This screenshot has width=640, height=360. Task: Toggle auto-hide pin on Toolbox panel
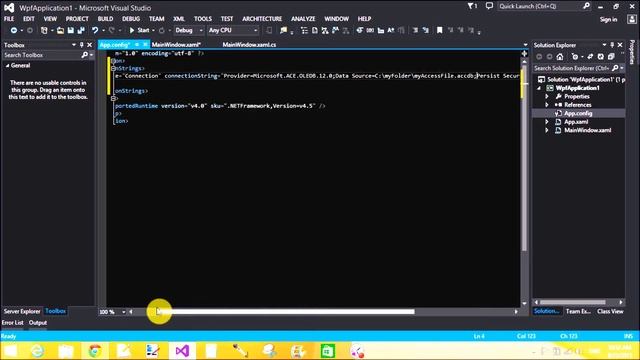(x=82, y=45)
